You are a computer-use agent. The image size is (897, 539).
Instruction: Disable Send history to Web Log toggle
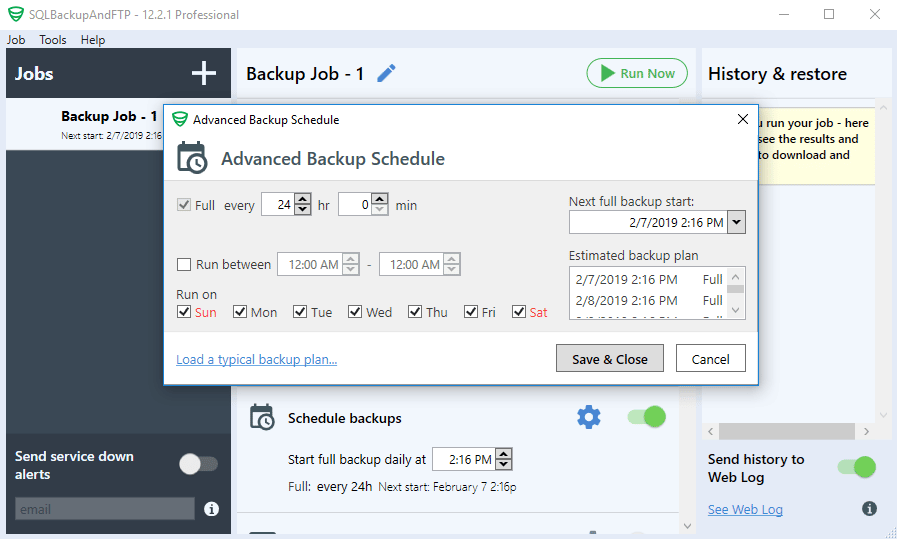(857, 467)
